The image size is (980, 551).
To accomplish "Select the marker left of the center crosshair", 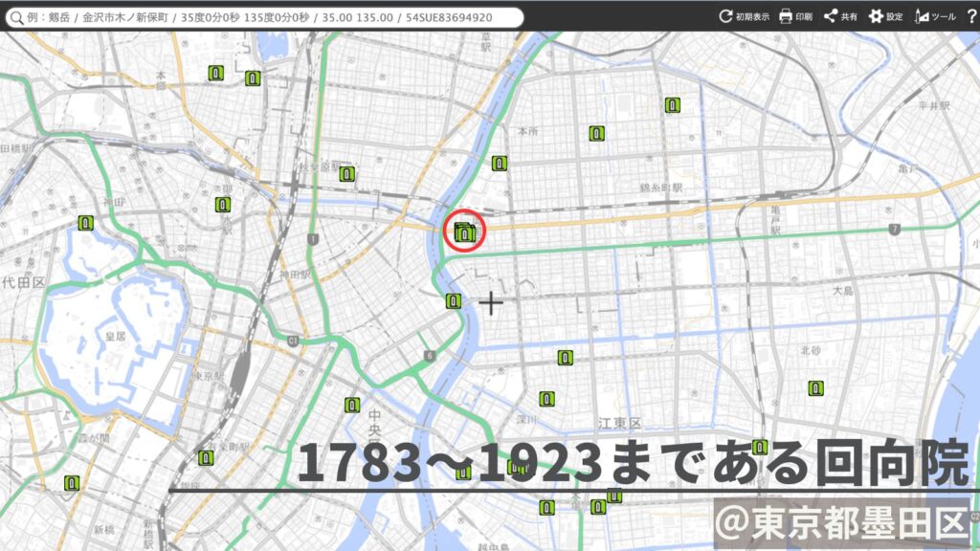I will point(454,302).
